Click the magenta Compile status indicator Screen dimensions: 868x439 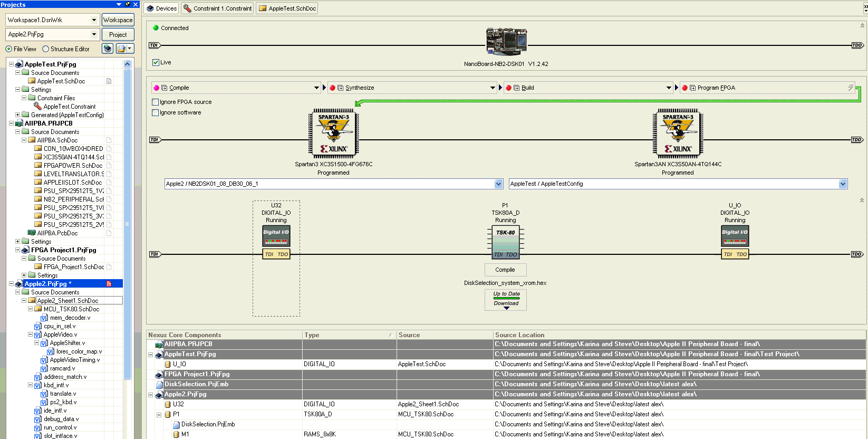156,88
